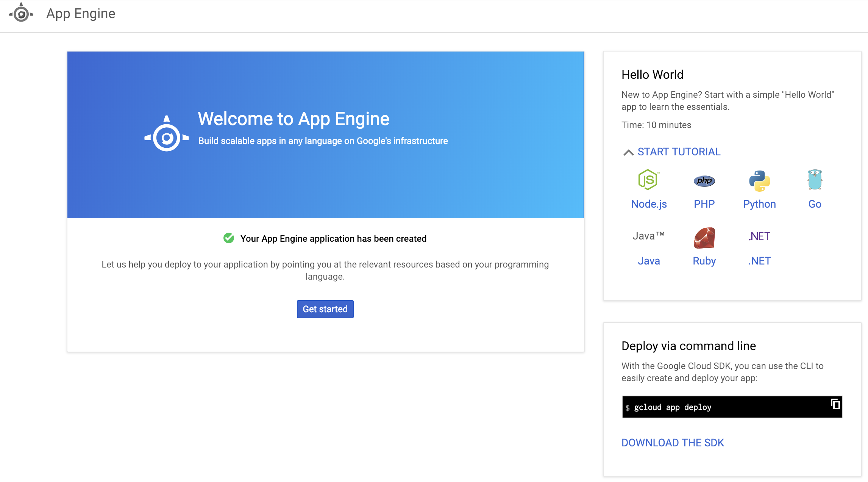Click the Node.js logo icon
Screen dimensions: 868x482
tap(648, 180)
